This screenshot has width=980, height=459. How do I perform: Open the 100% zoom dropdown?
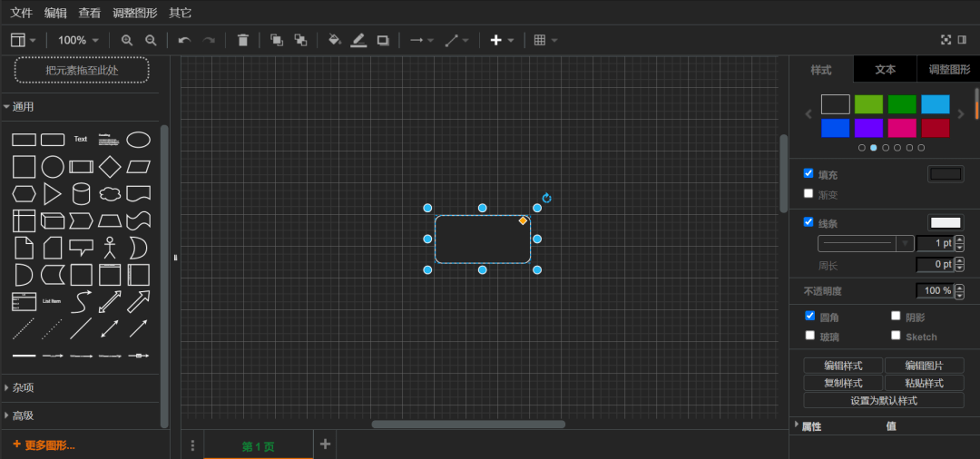coord(78,41)
